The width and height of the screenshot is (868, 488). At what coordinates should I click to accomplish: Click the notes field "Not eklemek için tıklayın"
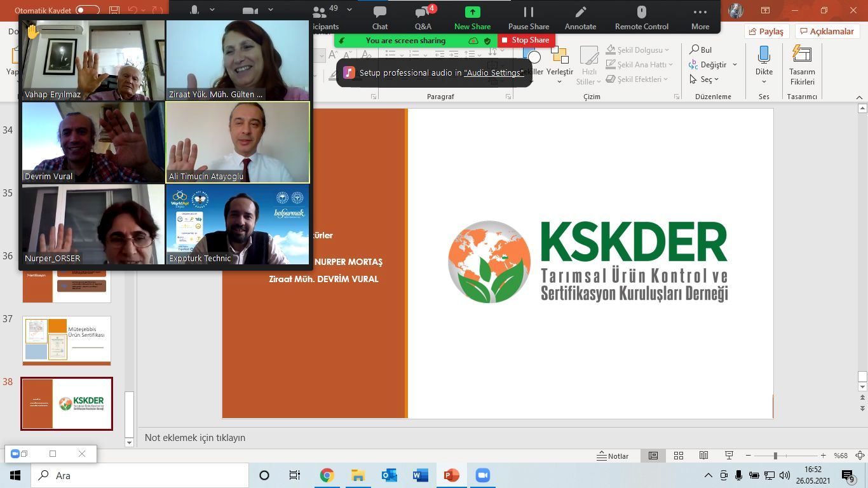tap(194, 438)
